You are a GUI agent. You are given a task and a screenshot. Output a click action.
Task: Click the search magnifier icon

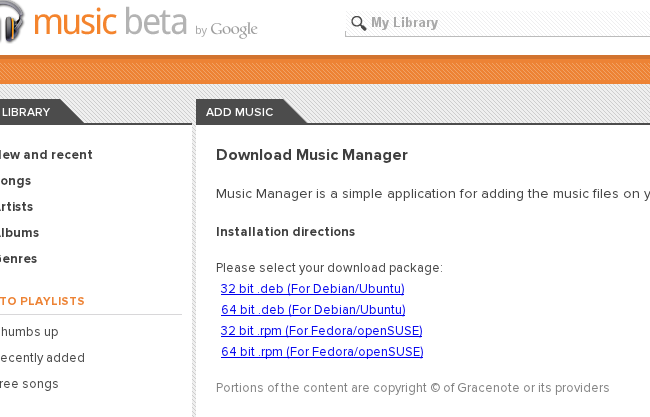359,23
